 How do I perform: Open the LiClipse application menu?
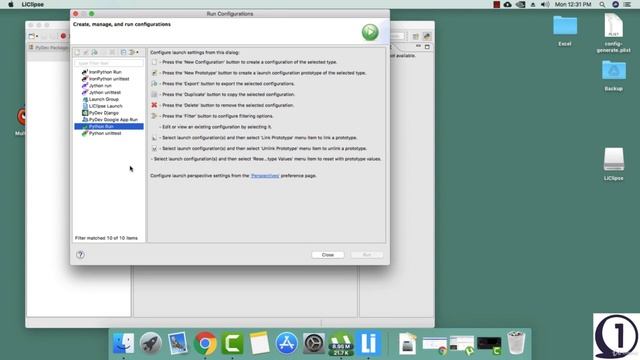click(x=33, y=4)
